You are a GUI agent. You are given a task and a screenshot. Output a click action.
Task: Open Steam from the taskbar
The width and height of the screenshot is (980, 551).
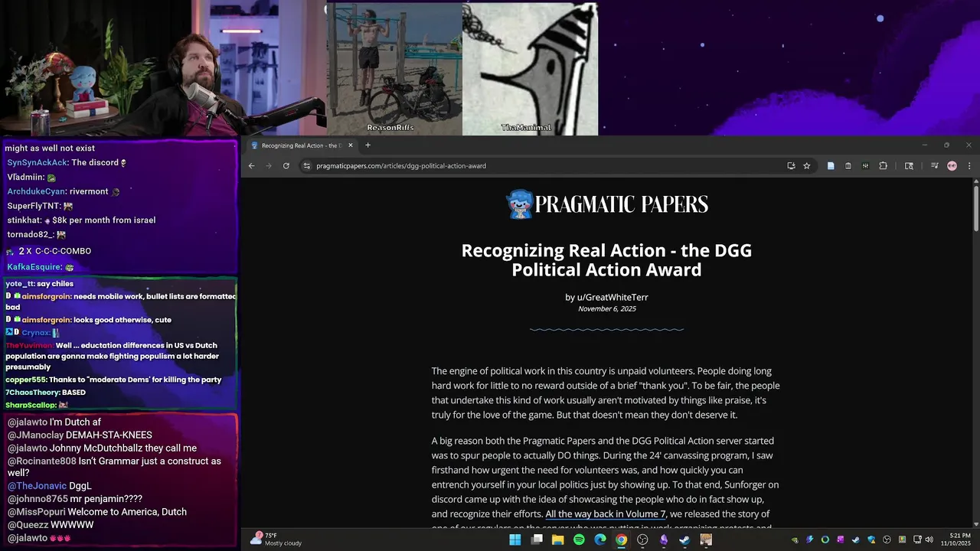point(684,540)
